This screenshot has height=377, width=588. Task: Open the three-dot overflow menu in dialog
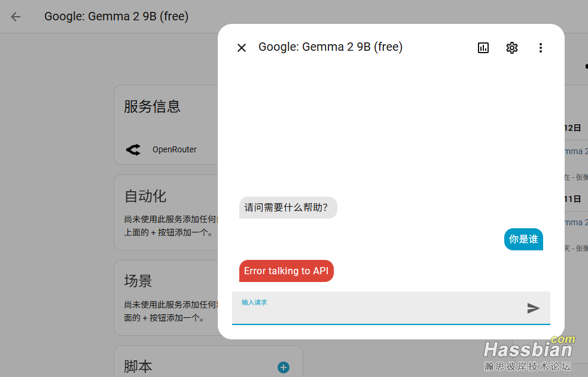pos(540,48)
